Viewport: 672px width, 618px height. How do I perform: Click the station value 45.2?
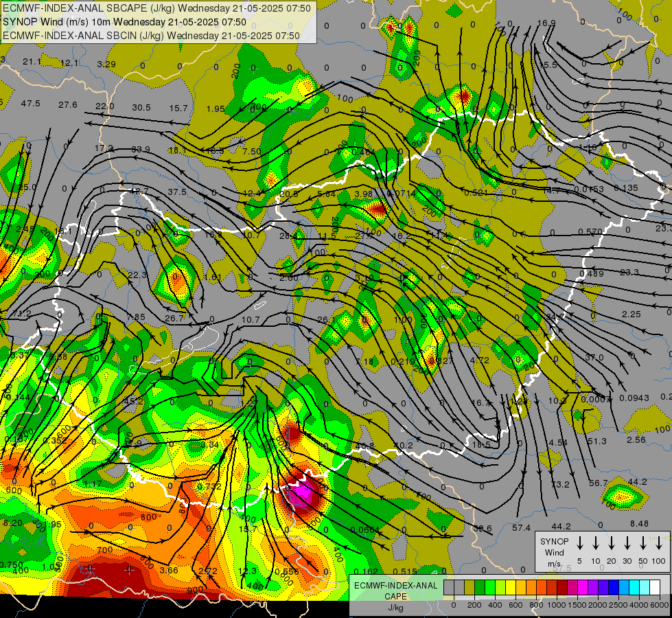point(133,401)
